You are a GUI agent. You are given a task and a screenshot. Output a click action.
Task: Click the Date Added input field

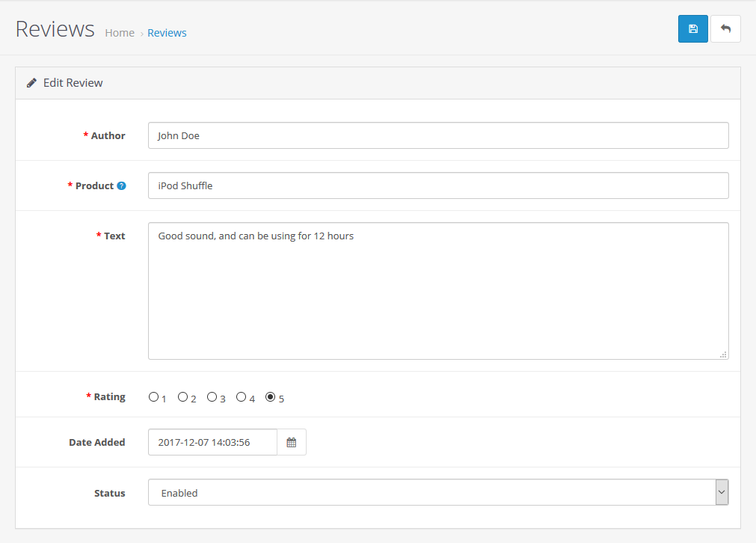(212, 442)
